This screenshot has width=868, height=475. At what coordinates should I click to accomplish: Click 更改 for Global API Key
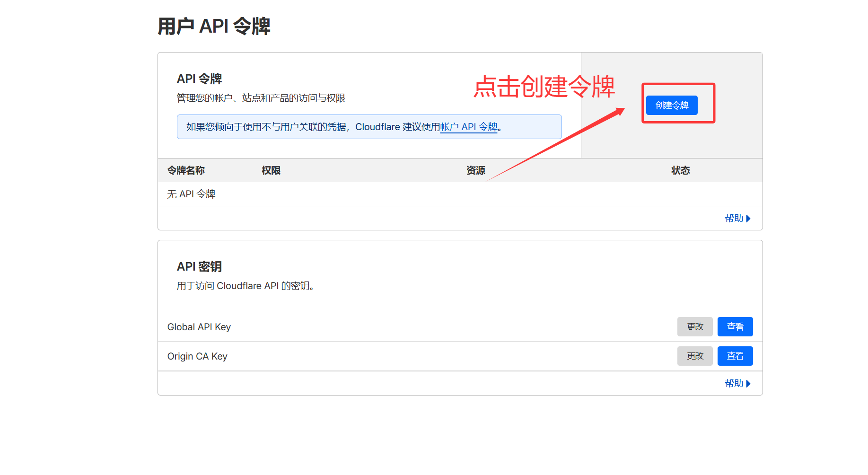pos(694,327)
